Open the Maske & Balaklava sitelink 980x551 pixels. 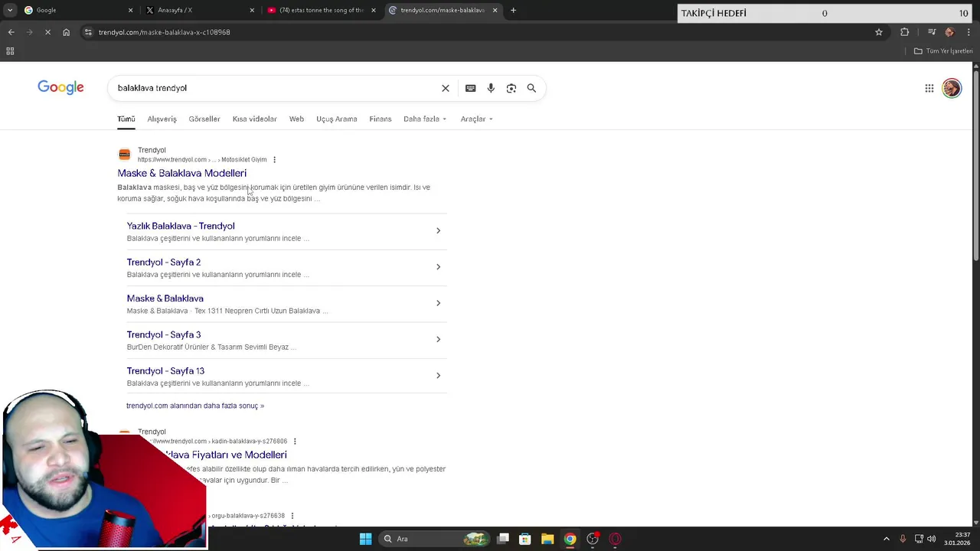[x=165, y=298]
